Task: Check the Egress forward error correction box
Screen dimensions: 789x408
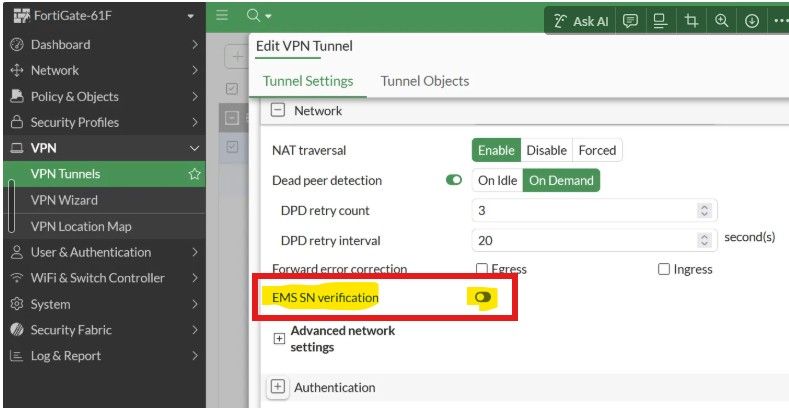Action: click(482, 269)
